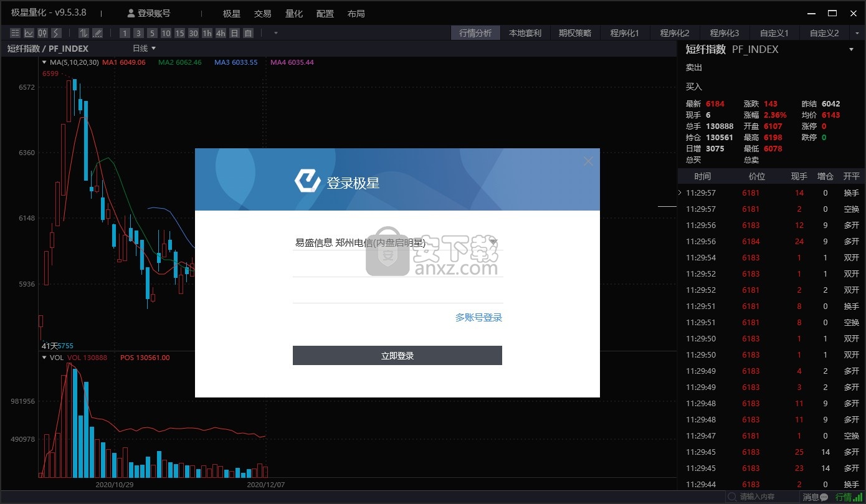Open the contract dropdown beside PF_INDEX
The width and height of the screenshot is (866, 504).
[x=852, y=50]
